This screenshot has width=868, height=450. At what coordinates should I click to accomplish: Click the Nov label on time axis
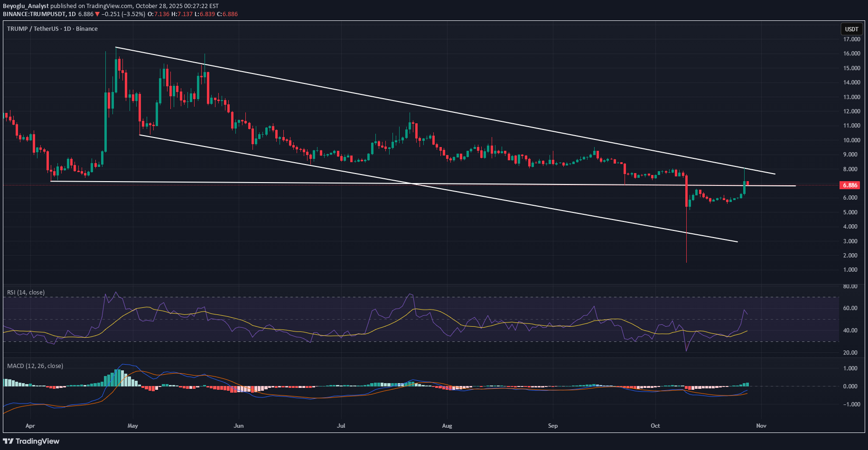point(761,426)
